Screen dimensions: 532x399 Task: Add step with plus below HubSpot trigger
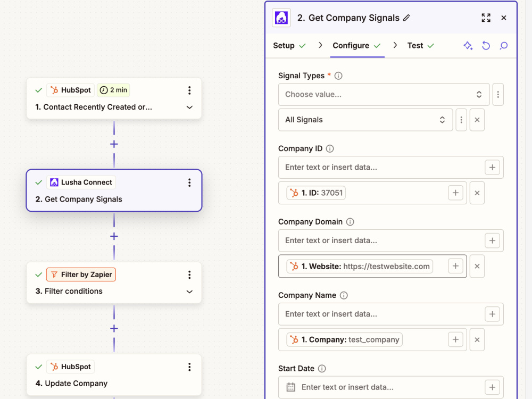coord(114,144)
